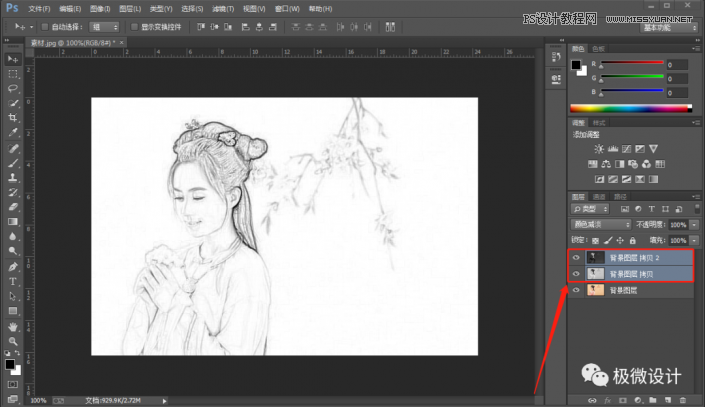Enable the 显示变换控件 checkbox

pos(136,26)
